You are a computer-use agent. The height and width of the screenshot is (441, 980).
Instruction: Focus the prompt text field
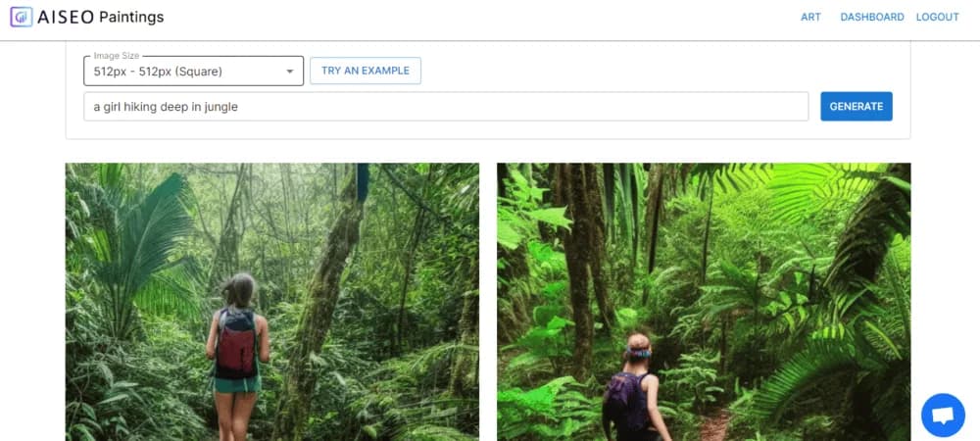(446, 107)
